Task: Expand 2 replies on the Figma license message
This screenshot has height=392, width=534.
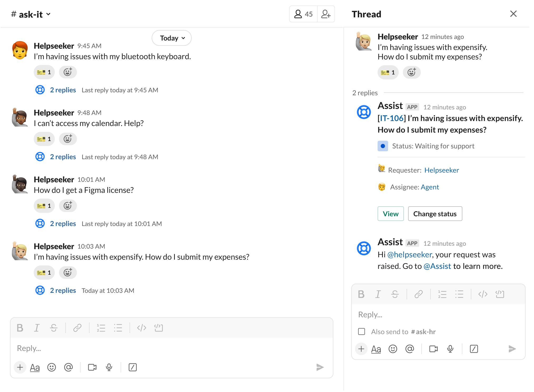Action: (63, 223)
